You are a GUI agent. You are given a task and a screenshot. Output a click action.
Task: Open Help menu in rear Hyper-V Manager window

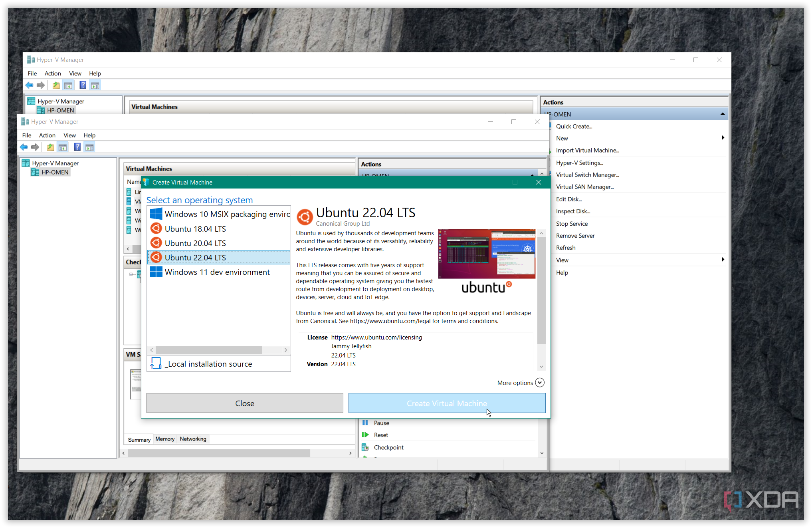click(95, 73)
